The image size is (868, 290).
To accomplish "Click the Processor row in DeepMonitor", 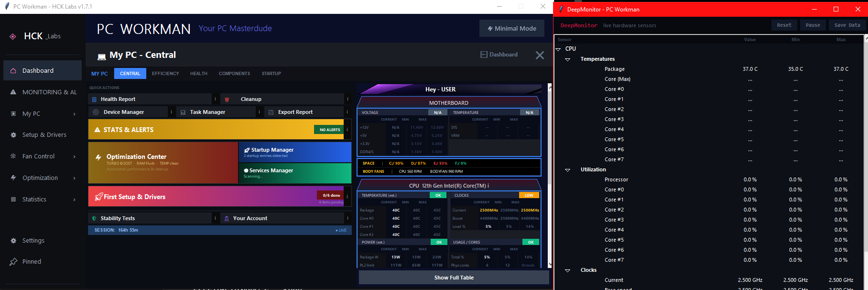I will point(709,179).
